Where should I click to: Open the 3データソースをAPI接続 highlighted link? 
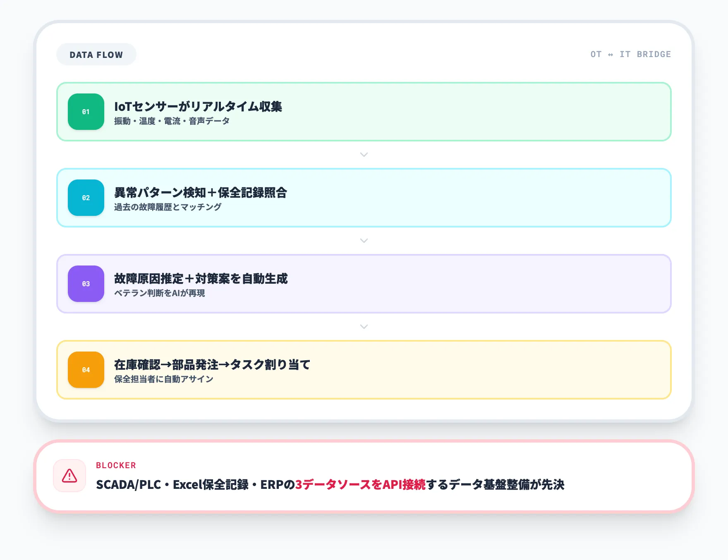tap(361, 484)
